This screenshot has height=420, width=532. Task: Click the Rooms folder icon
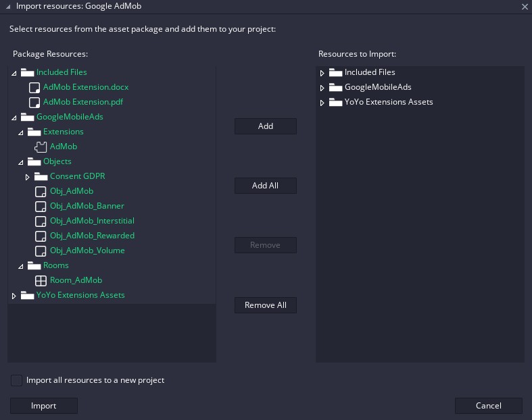pos(34,265)
